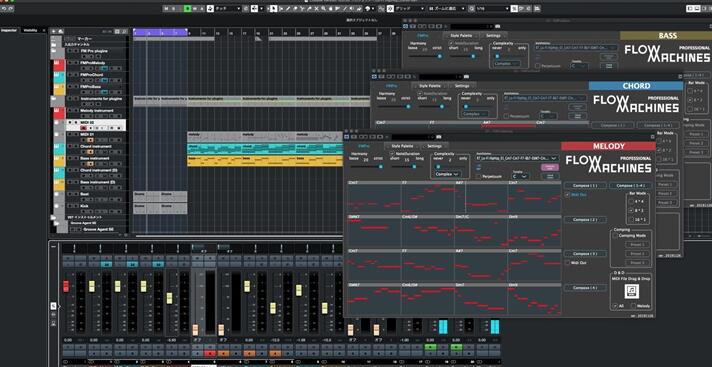Click Compose ( 2 ) in Melody plugin

586,219
